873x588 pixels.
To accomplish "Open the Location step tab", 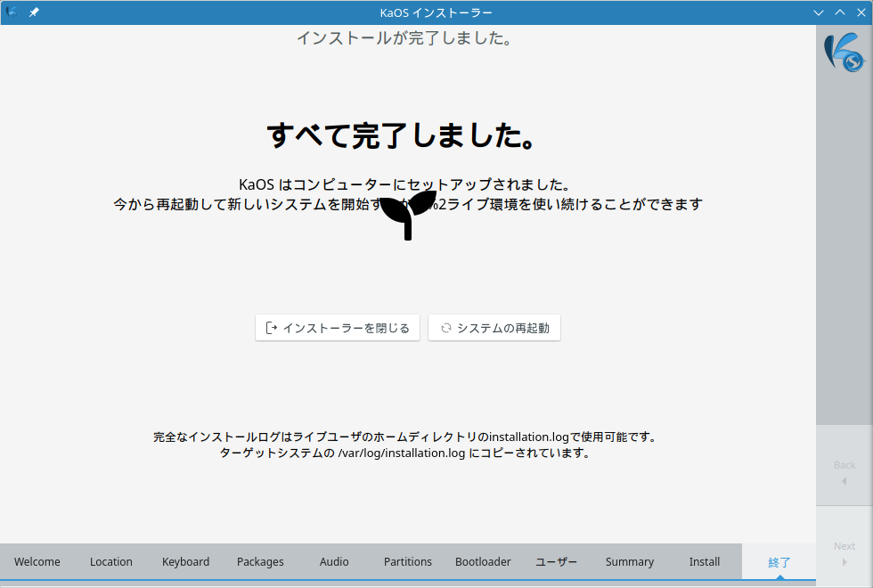I will coord(111,562).
